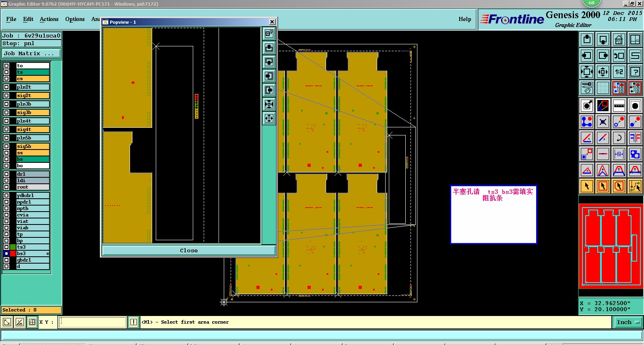Click the ts3 green color swatch
Viewport: 644px width, 345px height.
tap(13, 247)
